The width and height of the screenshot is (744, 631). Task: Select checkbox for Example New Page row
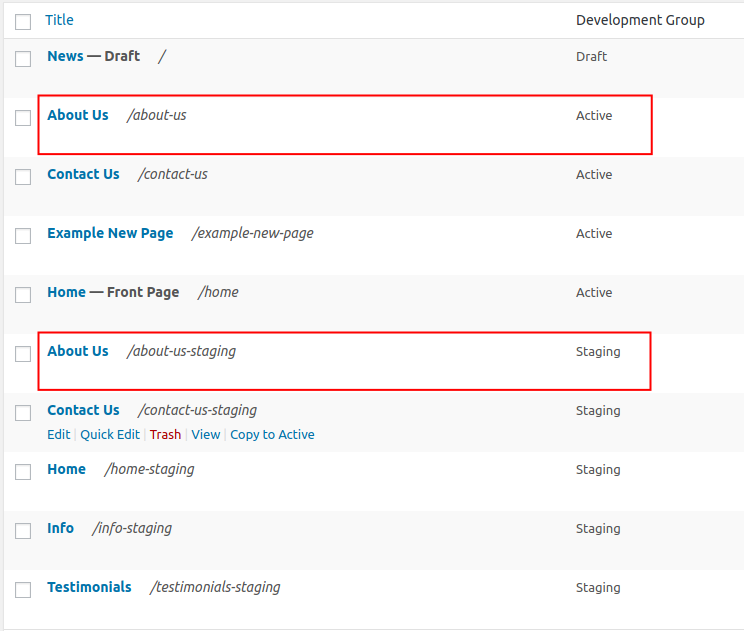(23, 236)
